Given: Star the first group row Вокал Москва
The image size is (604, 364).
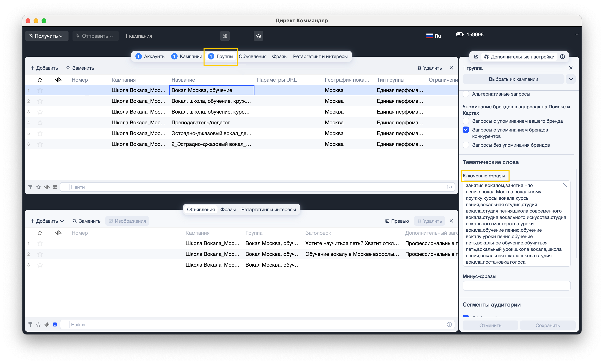Looking at the screenshot, I should 40,90.
